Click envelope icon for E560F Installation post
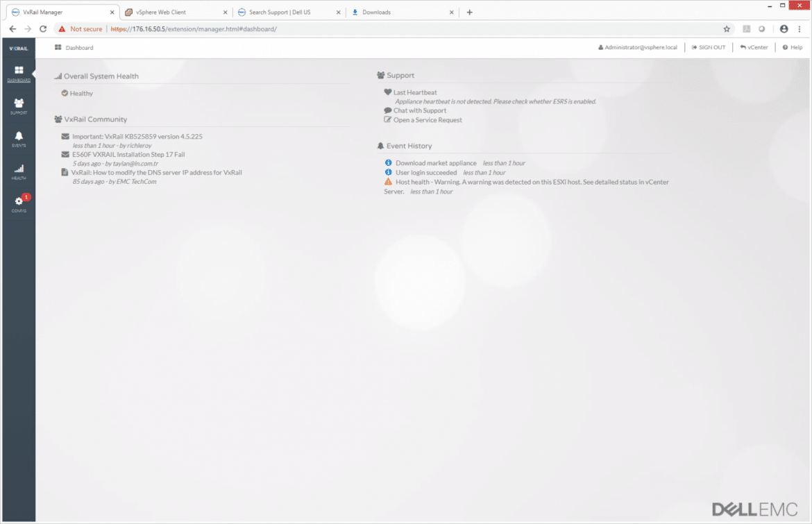 (x=65, y=154)
